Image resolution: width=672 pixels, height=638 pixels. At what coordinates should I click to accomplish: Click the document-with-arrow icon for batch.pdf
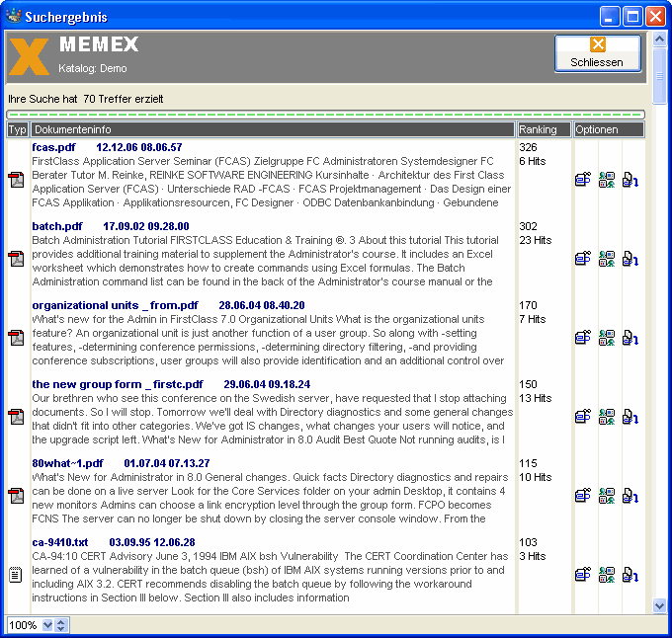point(630,259)
